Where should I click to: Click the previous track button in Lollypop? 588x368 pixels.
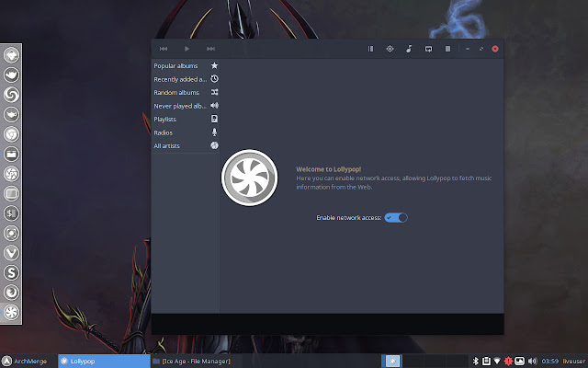click(164, 49)
